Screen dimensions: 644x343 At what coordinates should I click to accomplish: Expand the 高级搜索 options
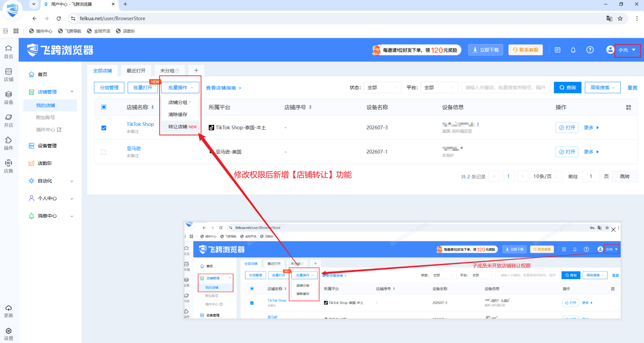(603, 88)
